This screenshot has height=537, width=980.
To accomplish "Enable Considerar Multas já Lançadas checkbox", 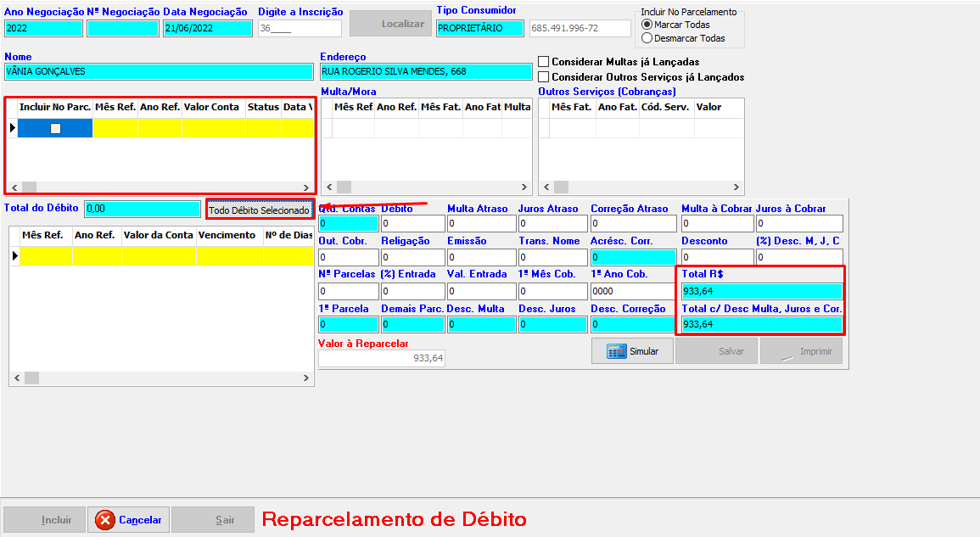I will coord(544,62).
